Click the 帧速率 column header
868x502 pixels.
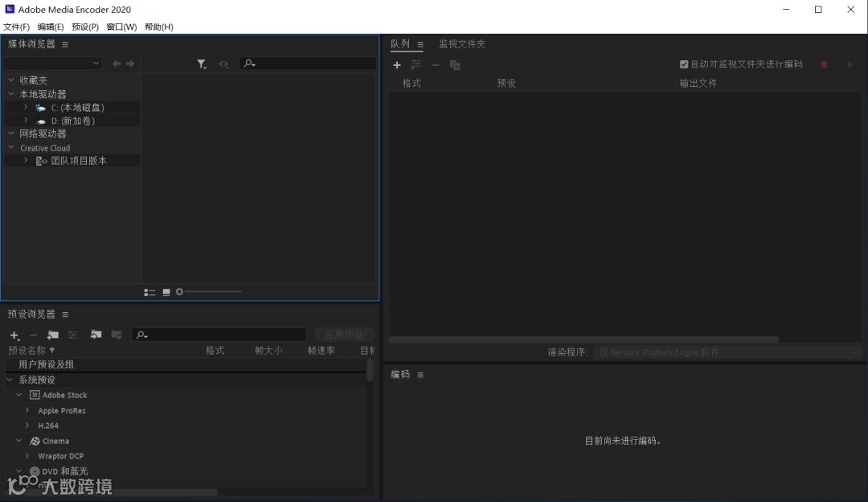point(321,350)
